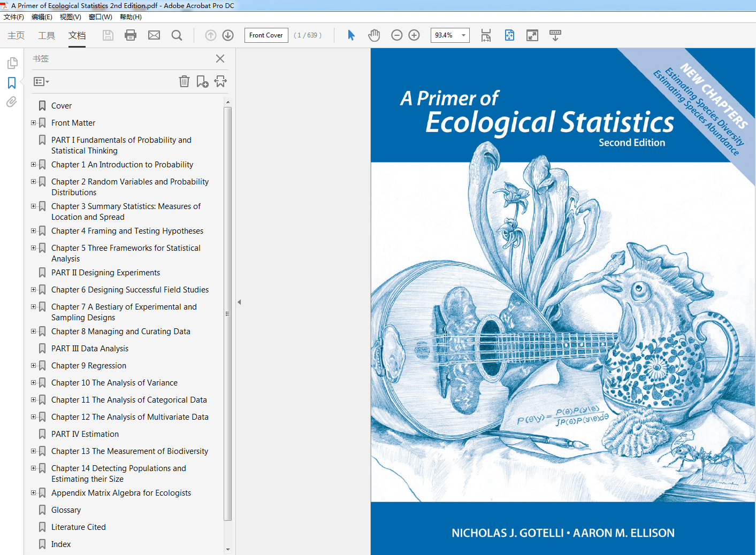
Task: Delete the selected bookmark
Action: 184,81
